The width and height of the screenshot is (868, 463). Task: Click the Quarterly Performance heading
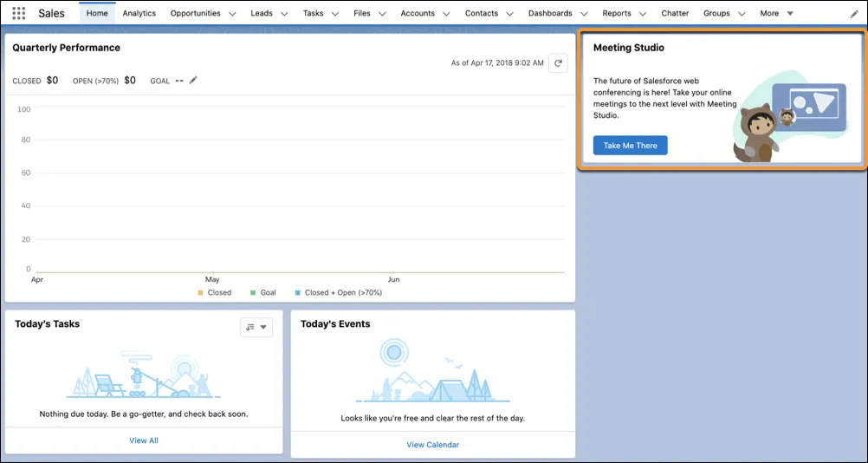click(x=67, y=48)
